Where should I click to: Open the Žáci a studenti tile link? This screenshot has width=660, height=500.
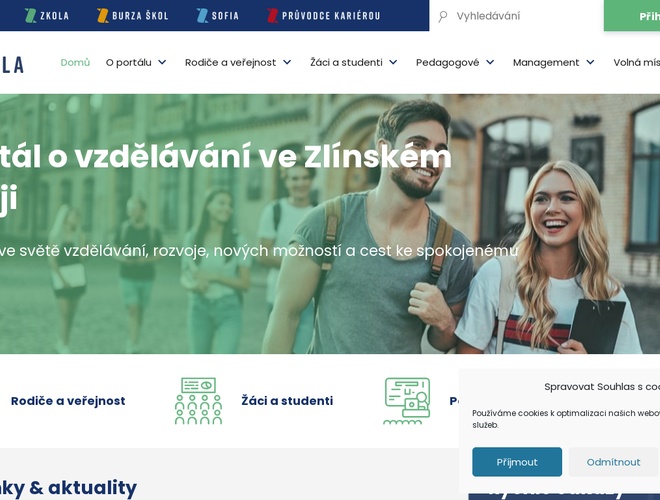tap(287, 401)
